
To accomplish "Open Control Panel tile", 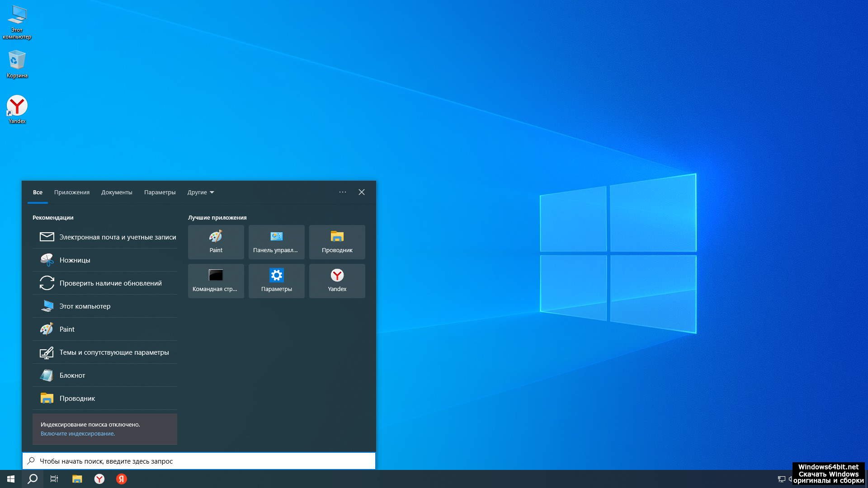I will pos(276,242).
